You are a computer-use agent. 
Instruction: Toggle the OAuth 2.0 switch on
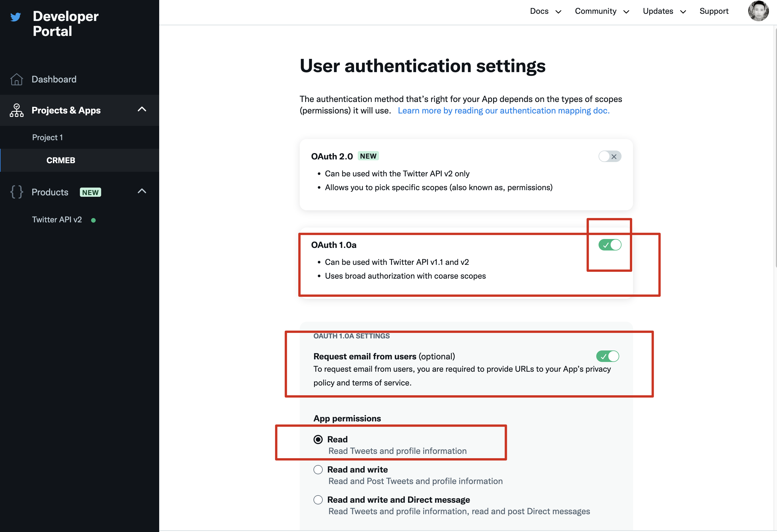pos(609,156)
